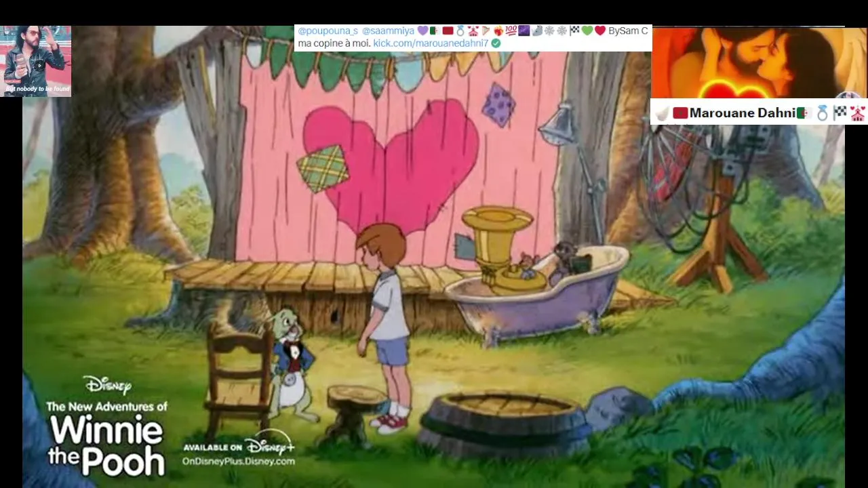This screenshot has width=868, height=488.
Task: Click the 'BySam C' text
Action: point(628,31)
